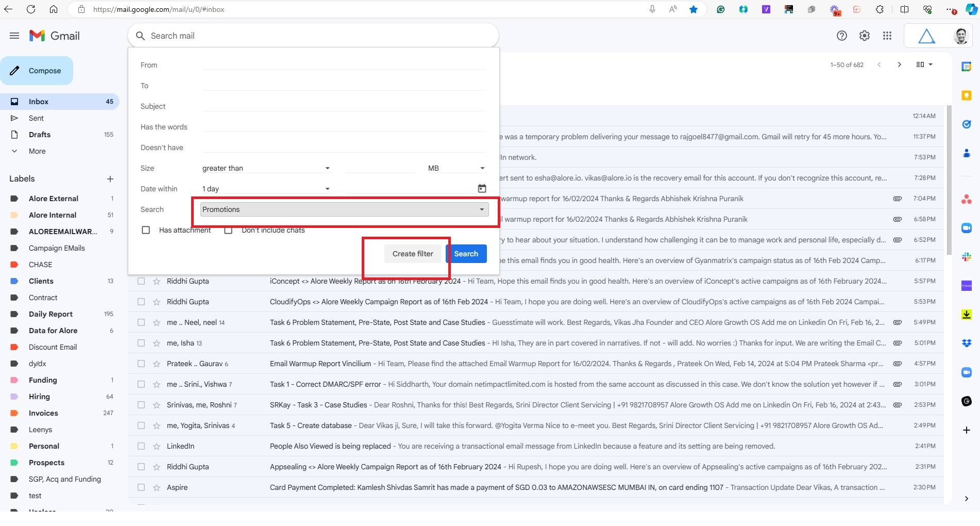This screenshot has width=980, height=526.
Task: Click the browser favorites star icon
Action: [x=694, y=9]
